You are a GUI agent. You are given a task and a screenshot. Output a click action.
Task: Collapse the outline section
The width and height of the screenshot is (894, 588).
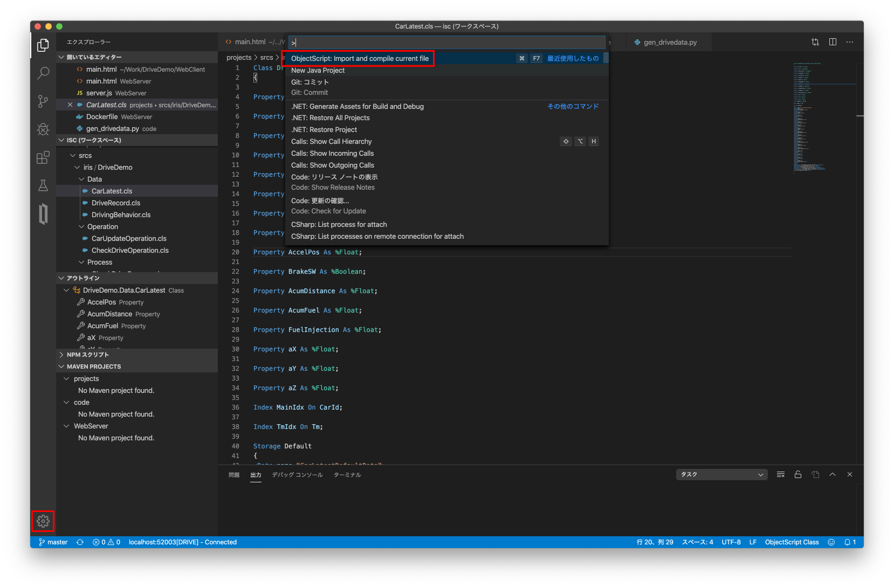coord(137,278)
